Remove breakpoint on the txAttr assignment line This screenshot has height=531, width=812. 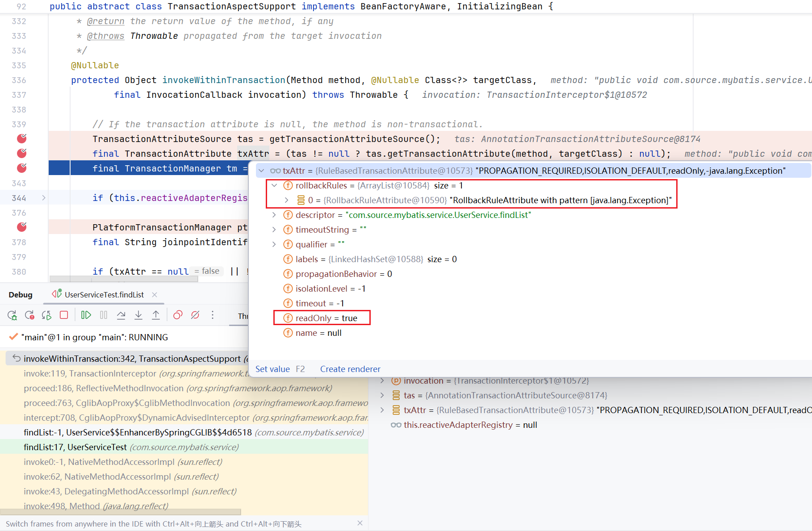[21, 153]
